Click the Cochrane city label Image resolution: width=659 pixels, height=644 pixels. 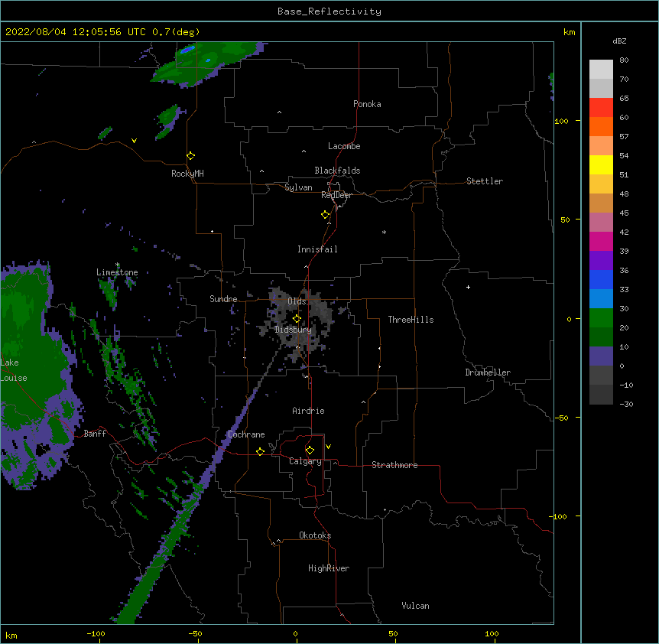(246, 434)
